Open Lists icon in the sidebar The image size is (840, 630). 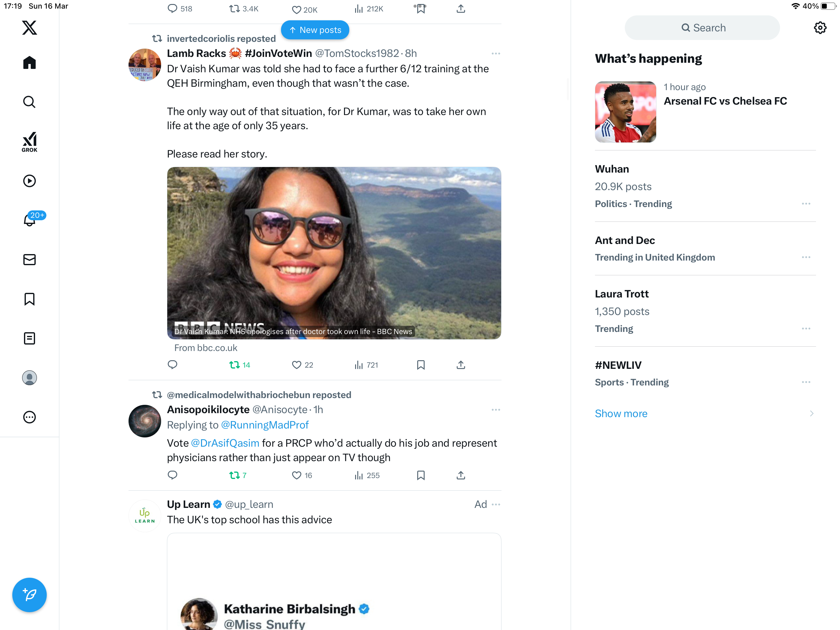29,338
